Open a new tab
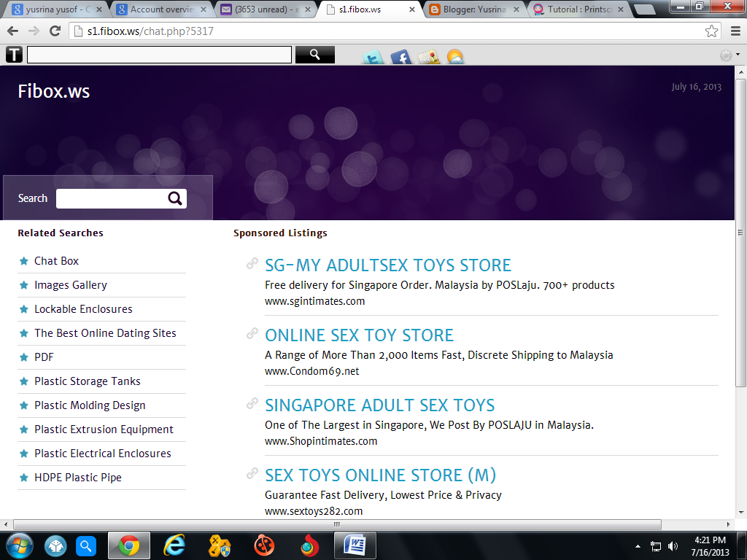Screen dimensions: 747x560 [x=646, y=9]
